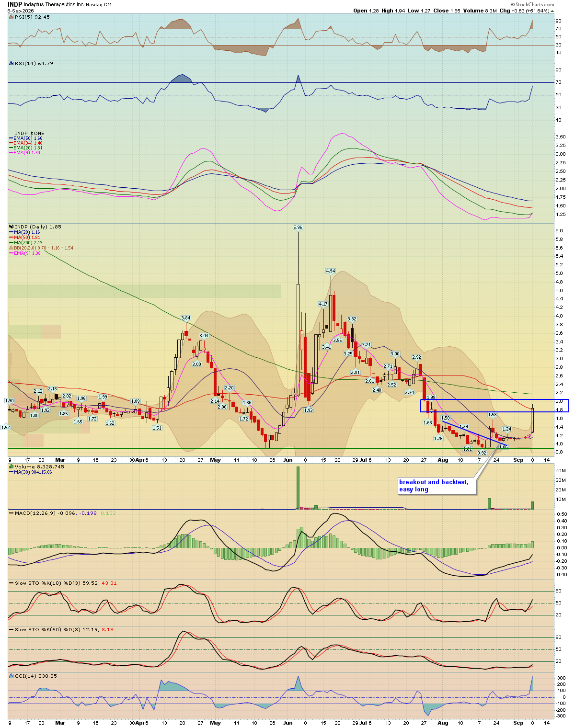Click the breakout and backtest annotation text
This screenshot has height=728, width=575.
(434, 486)
